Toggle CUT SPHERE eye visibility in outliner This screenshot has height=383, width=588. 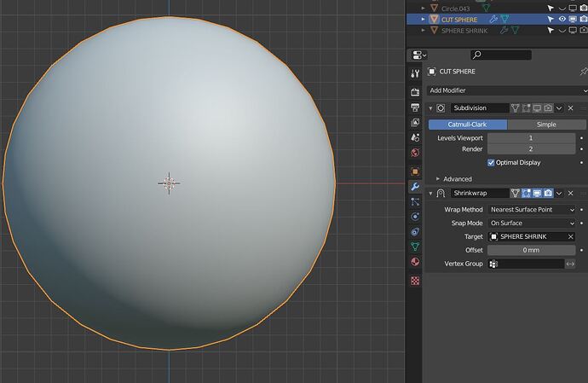(562, 19)
